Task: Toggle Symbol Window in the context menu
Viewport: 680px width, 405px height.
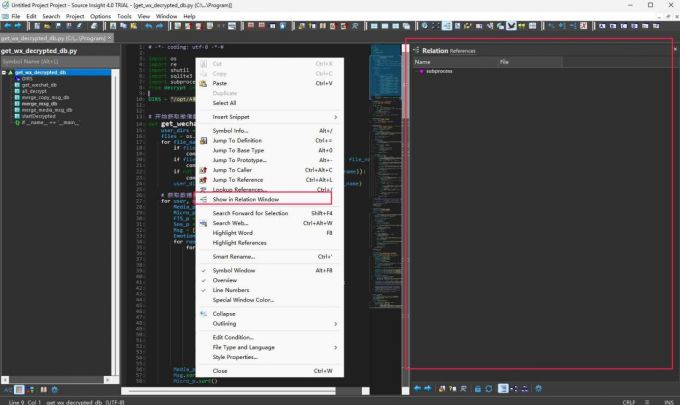Action: coord(234,270)
